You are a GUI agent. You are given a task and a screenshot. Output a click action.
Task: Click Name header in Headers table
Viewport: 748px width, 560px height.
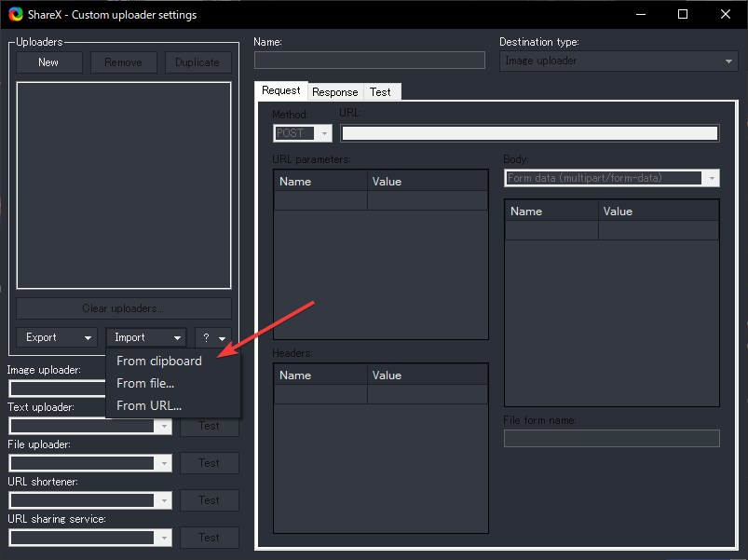320,375
